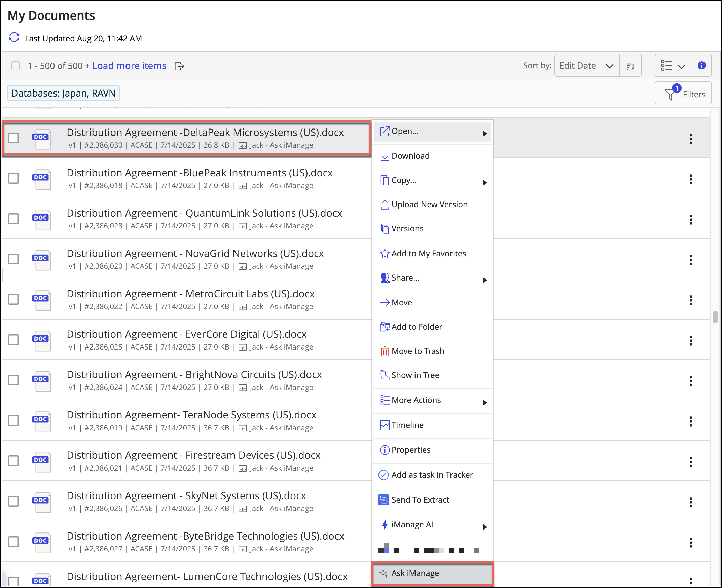Open QuantumLink Solutions distribution agreement

[x=204, y=213]
